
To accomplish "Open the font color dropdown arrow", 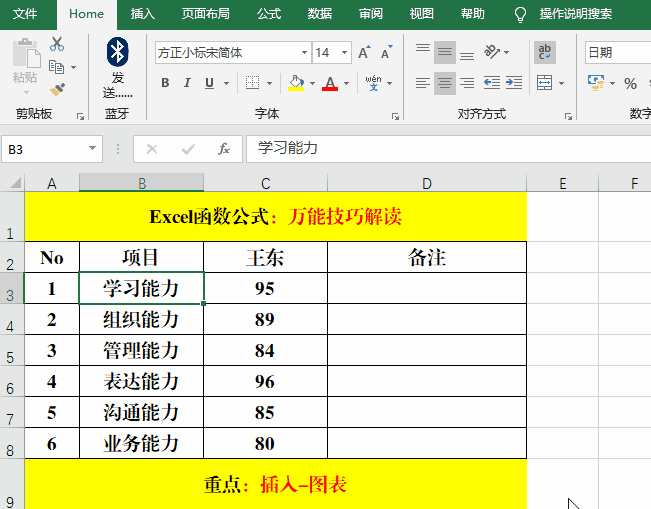I will coord(347,83).
